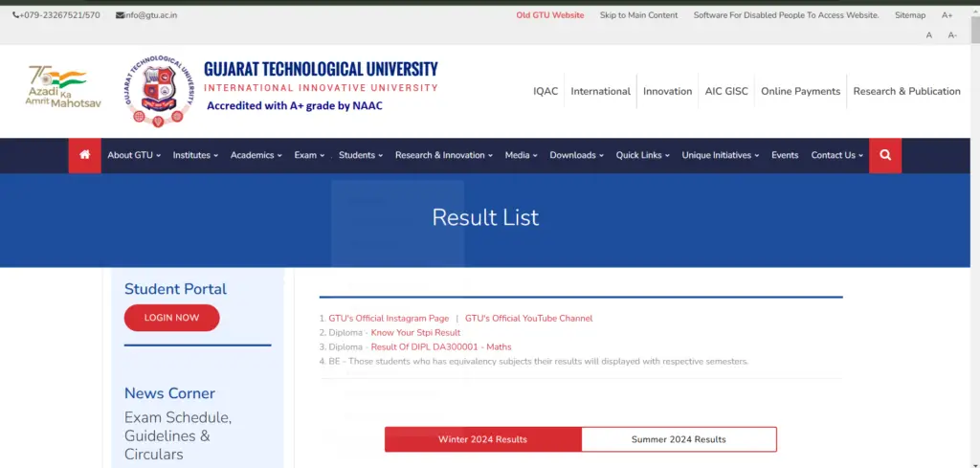
Task: Click the phone number +079-23267521/570
Action: click(56, 15)
